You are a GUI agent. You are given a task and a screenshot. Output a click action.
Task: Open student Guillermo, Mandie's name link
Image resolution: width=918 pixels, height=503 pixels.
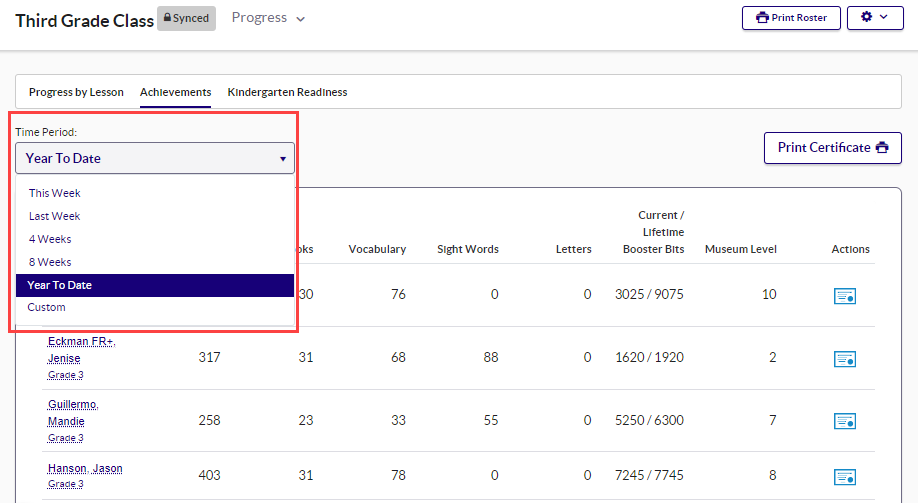click(73, 413)
